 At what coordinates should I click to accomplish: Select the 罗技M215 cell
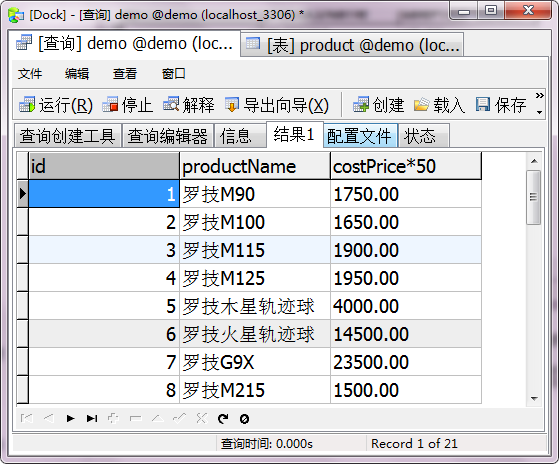255,390
